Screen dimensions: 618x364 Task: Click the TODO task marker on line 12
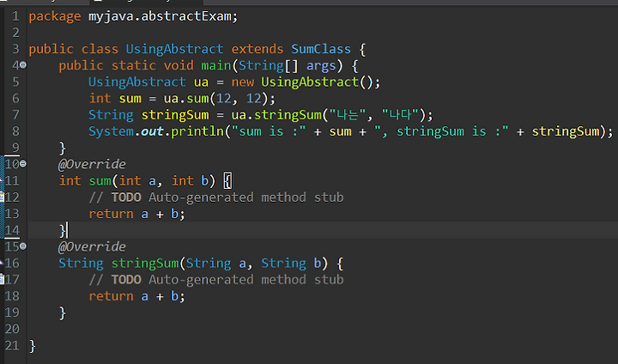[x=2, y=197]
